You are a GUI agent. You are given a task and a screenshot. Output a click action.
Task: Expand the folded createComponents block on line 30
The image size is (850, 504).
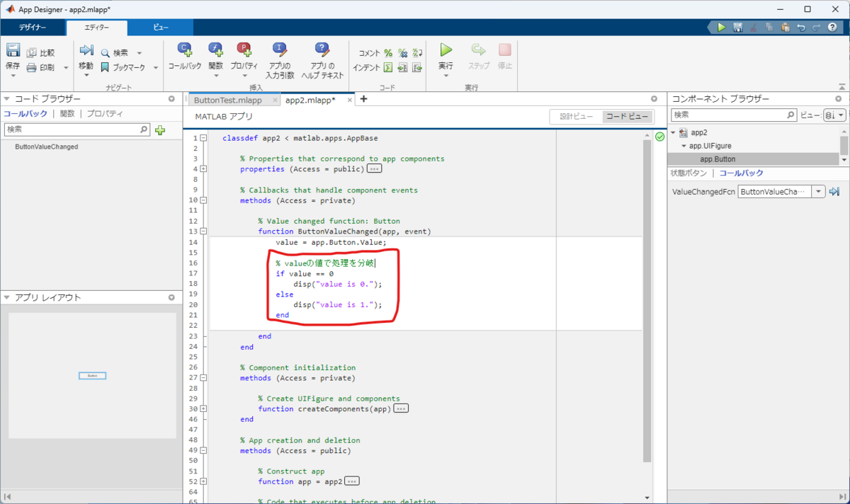click(204, 409)
